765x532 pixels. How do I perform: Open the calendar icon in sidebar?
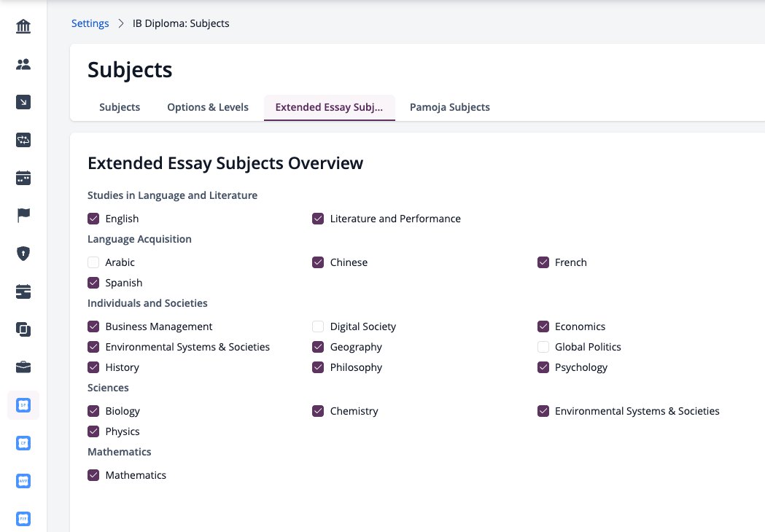(x=23, y=178)
